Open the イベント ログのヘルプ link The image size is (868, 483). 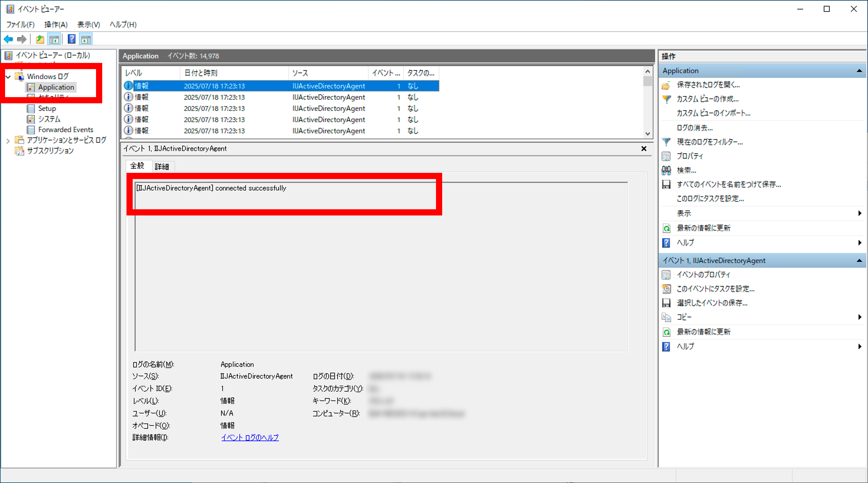tap(250, 438)
